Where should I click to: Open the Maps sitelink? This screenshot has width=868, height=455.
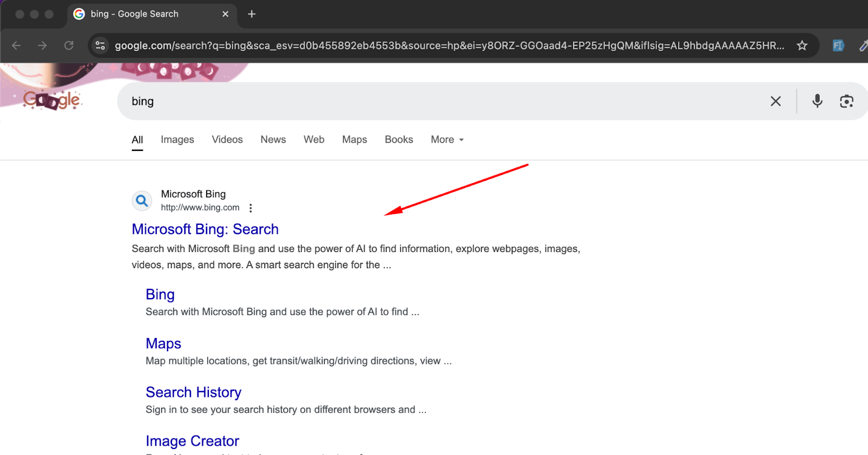pos(163,344)
